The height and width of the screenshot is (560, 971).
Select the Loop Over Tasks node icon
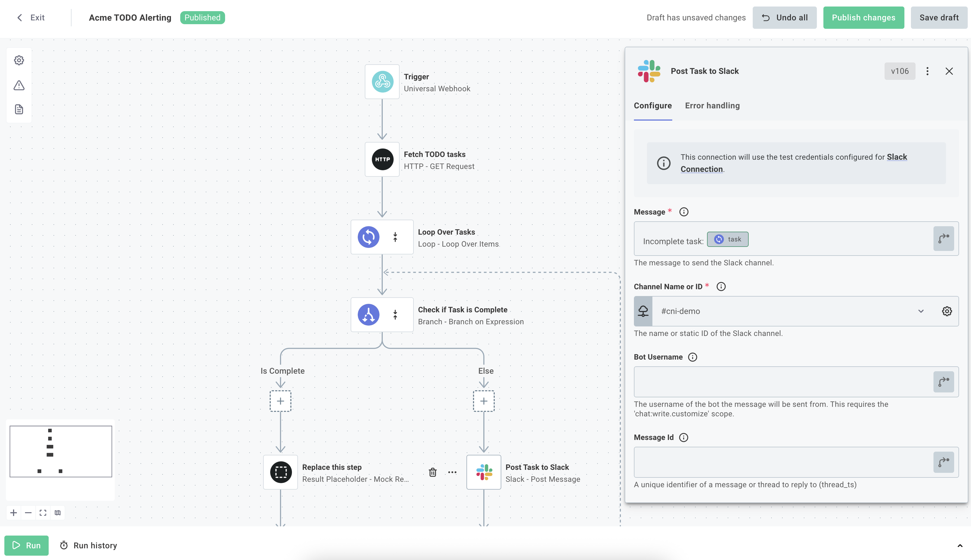click(x=368, y=237)
